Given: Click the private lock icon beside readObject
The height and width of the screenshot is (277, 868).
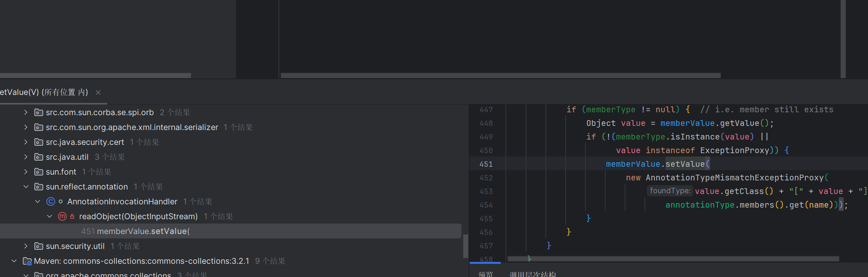Looking at the screenshot, I should (72, 216).
